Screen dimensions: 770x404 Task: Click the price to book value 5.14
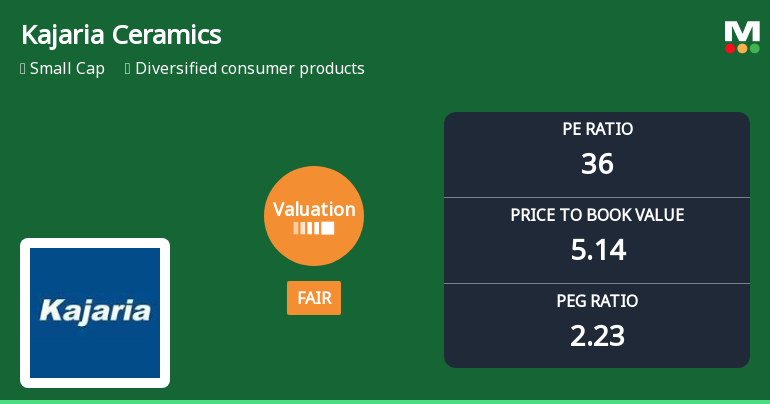[597, 249]
